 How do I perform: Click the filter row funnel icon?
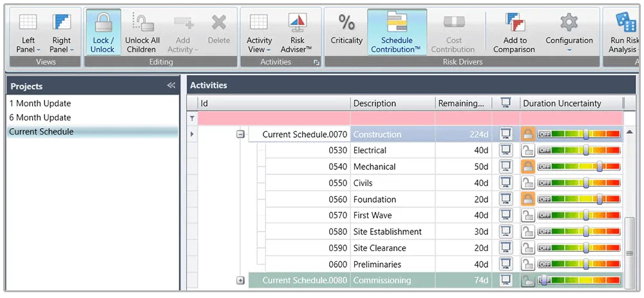192,118
